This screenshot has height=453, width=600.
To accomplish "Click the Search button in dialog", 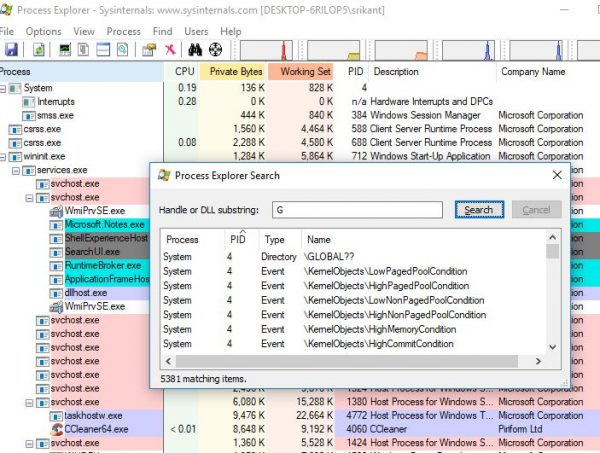I will click(x=478, y=210).
